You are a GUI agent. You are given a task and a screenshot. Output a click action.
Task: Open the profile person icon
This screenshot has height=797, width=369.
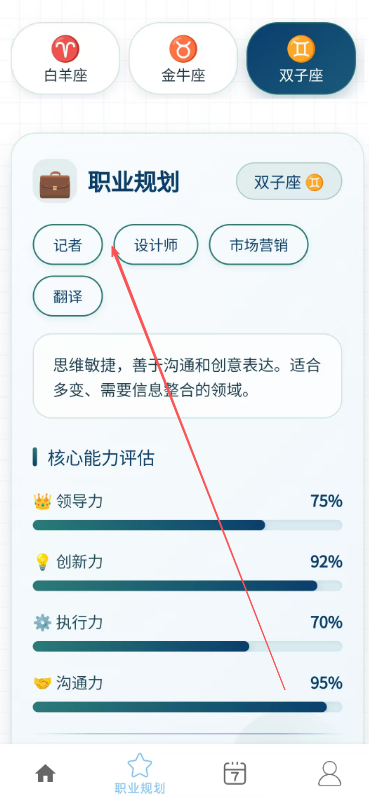coord(329,774)
